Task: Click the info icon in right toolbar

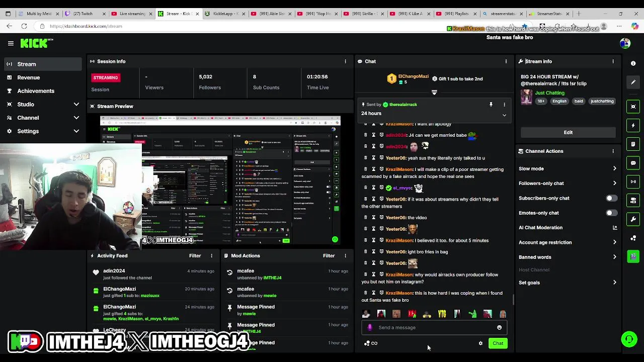Action: point(633,63)
